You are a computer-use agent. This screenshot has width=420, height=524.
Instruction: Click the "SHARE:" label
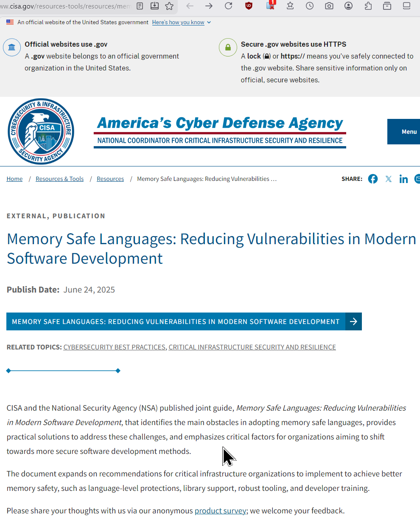[x=352, y=179]
